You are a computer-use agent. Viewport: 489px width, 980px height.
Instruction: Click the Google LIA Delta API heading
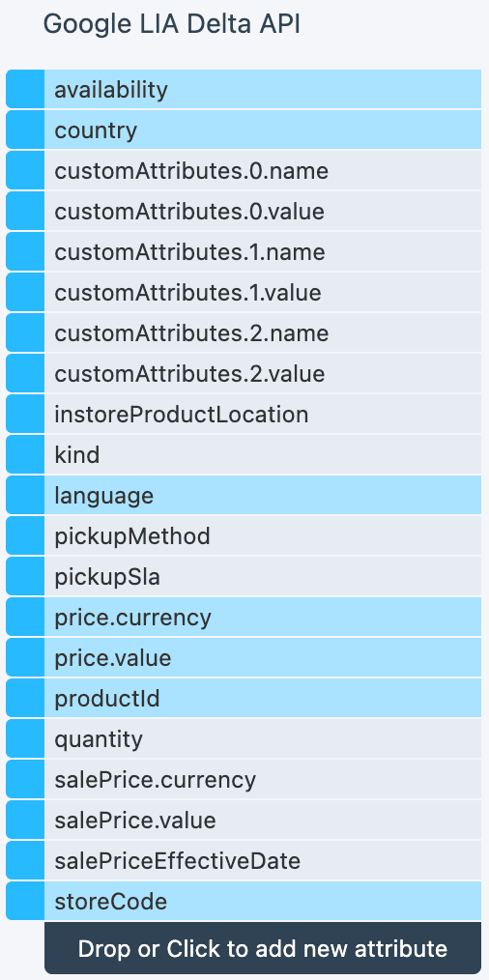pyautogui.click(x=171, y=24)
